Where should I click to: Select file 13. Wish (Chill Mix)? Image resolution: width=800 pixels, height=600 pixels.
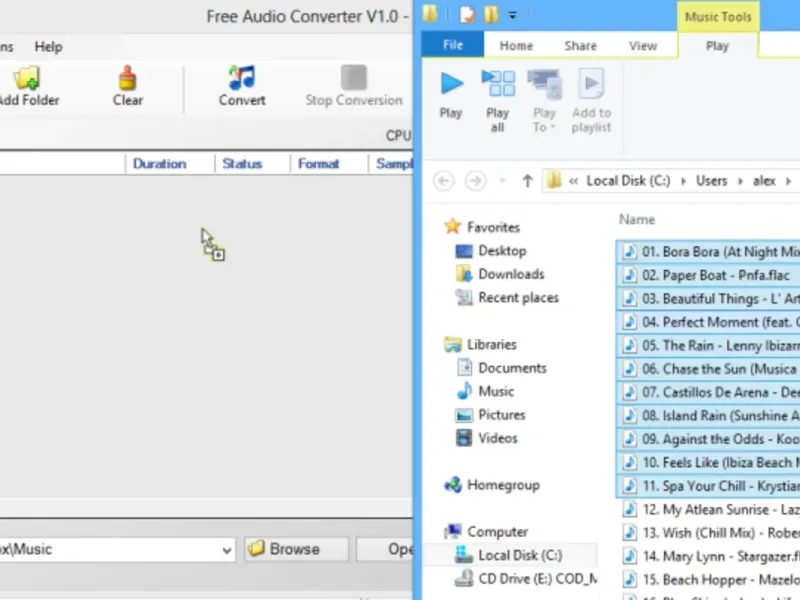point(708,533)
